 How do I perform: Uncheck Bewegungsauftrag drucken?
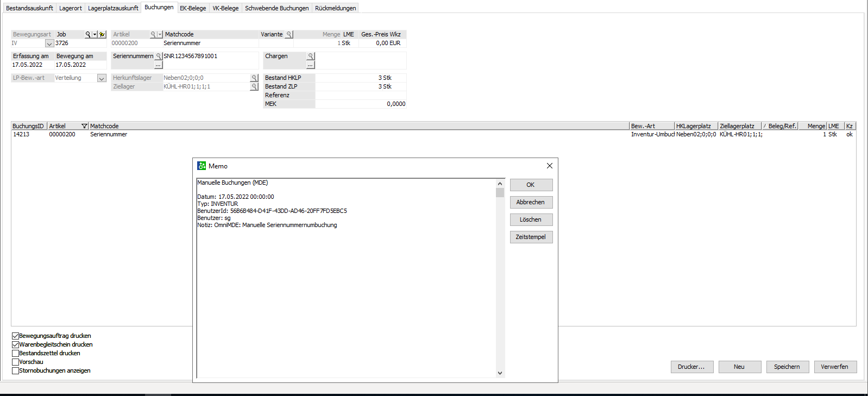pos(16,336)
